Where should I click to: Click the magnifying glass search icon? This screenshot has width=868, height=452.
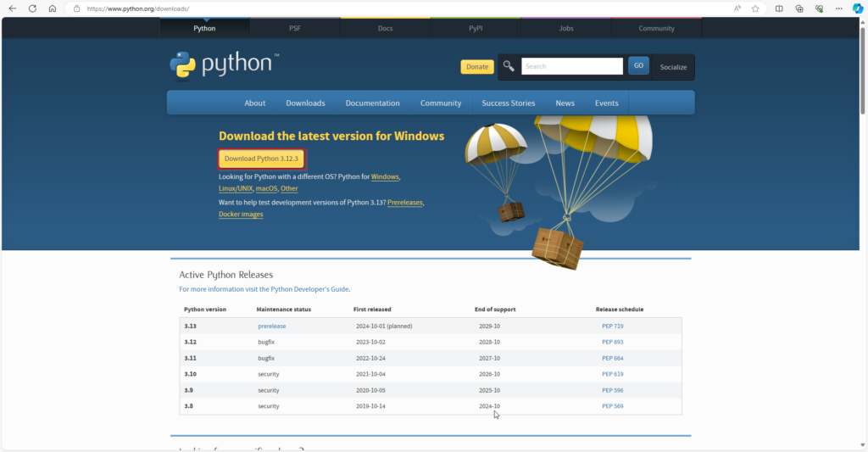(509, 66)
